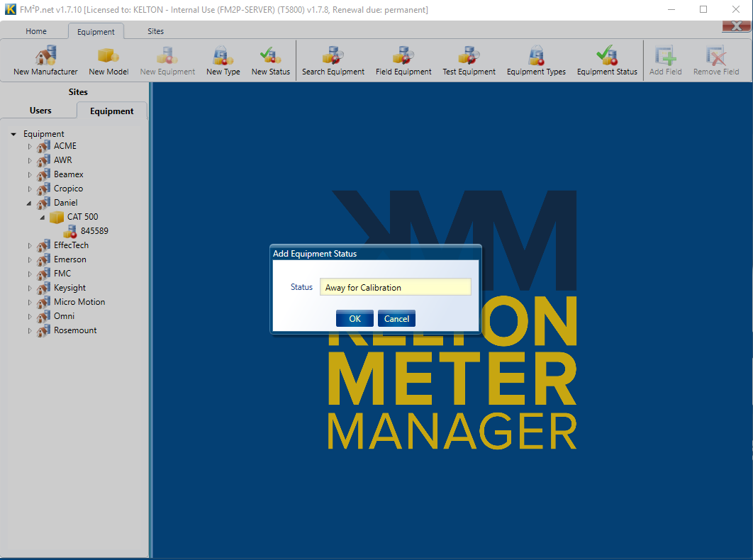This screenshot has width=753, height=560.
Task: Click the Add Equipment Status title bar
Action: tap(376, 253)
